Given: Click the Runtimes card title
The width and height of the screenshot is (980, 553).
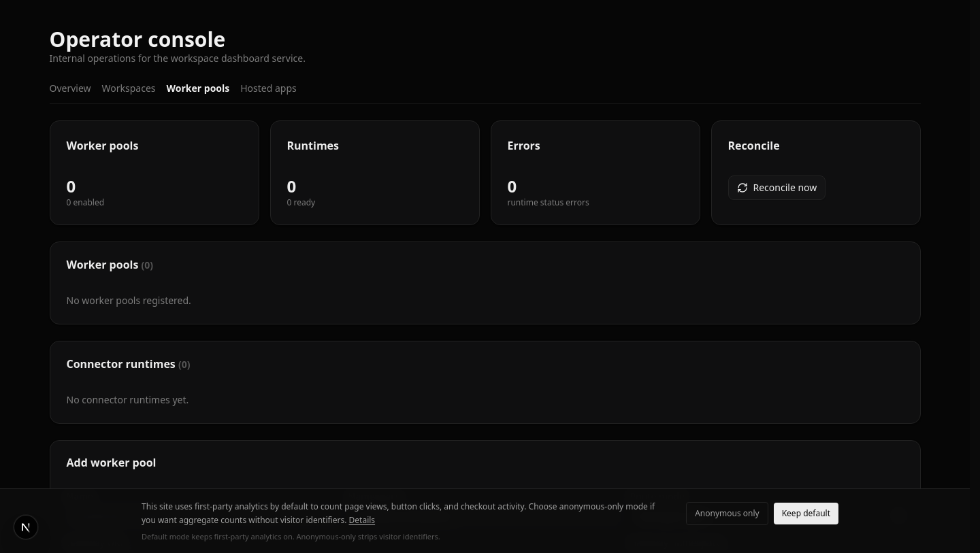Looking at the screenshot, I should point(312,146).
